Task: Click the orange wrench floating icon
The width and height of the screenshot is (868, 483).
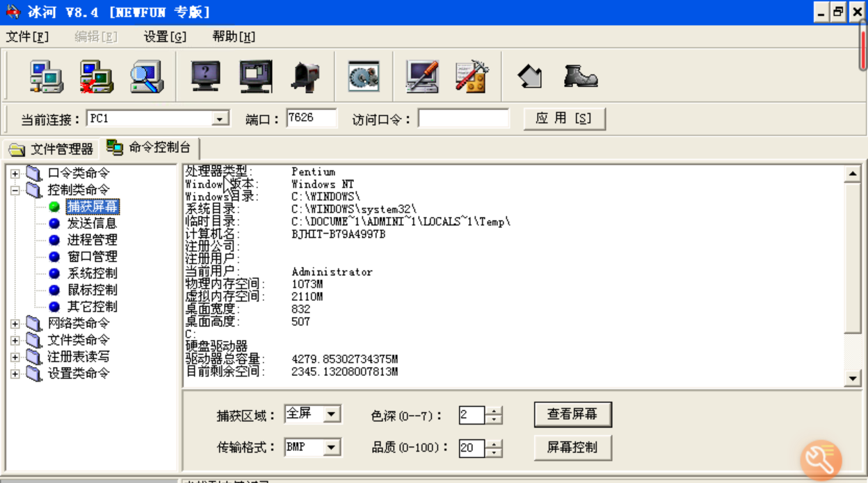Action: coord(821,459)
